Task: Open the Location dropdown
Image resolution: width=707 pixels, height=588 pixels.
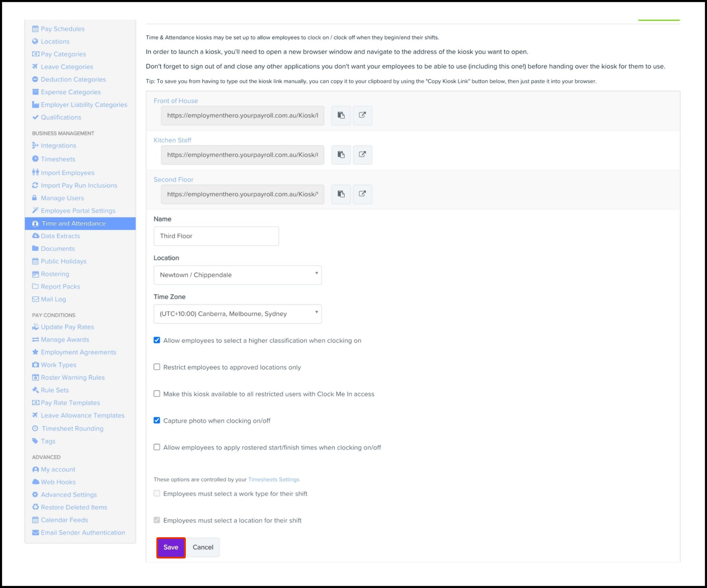Action: click(237, 275)
